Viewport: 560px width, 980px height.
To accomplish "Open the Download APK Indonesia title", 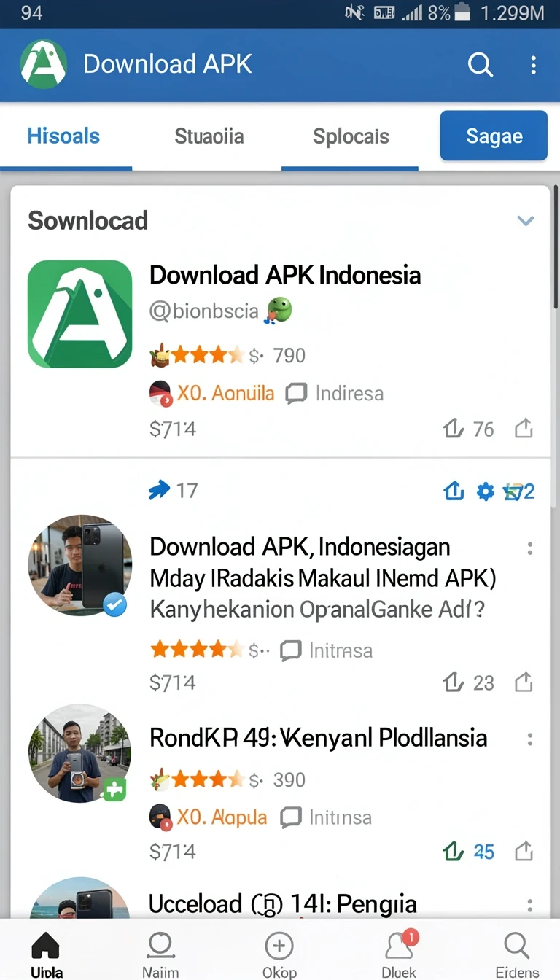I will tap(285, 275).
